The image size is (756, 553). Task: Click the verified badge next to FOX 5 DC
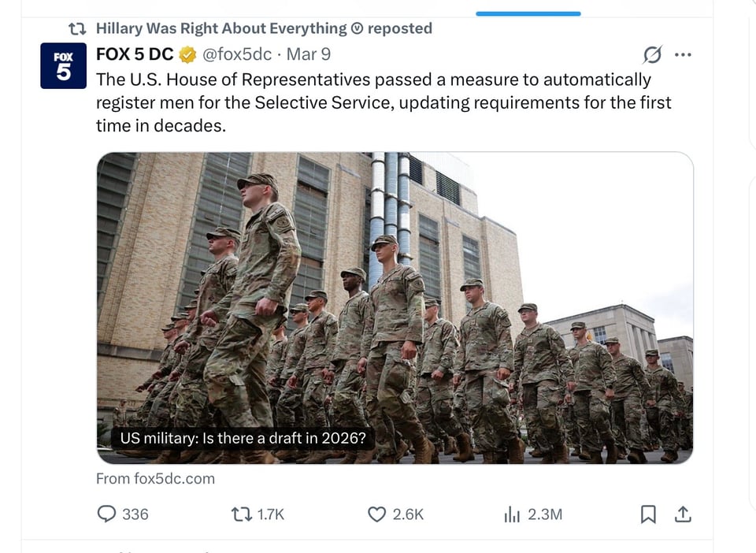pos(186,54)
